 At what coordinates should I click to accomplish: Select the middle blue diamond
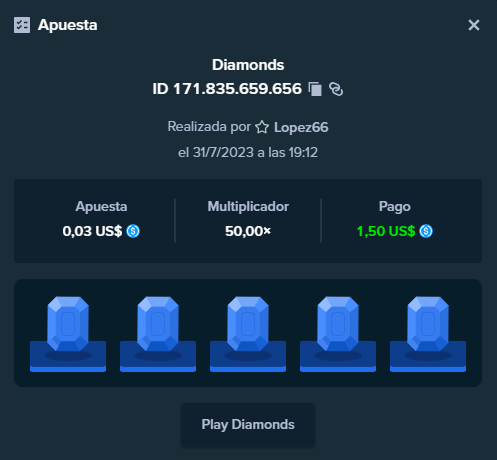coord(248,324)
